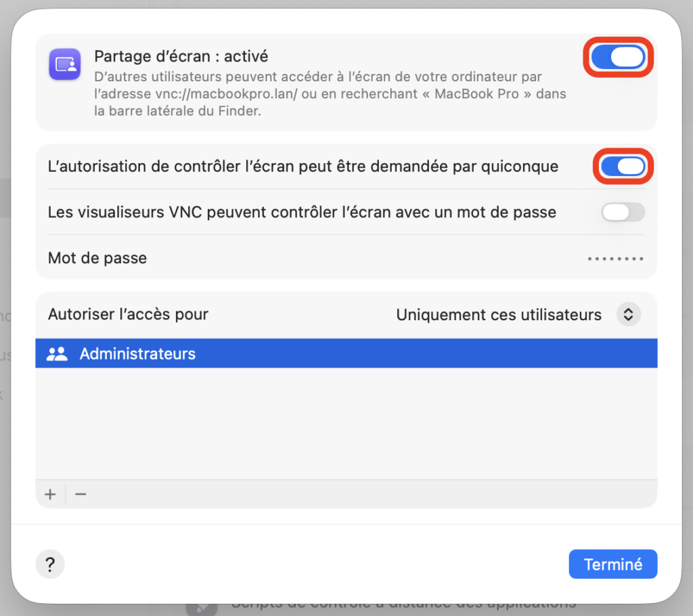The image size is (693, 616).
Task: Disable the Partage d'écran switch
Action: tap(617, 58)
